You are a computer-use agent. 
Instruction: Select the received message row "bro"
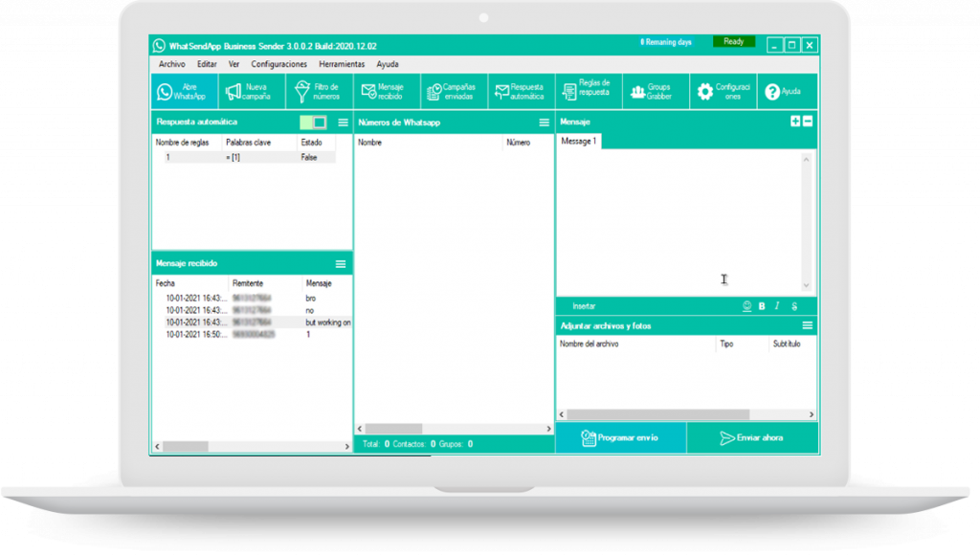point(253,299)
